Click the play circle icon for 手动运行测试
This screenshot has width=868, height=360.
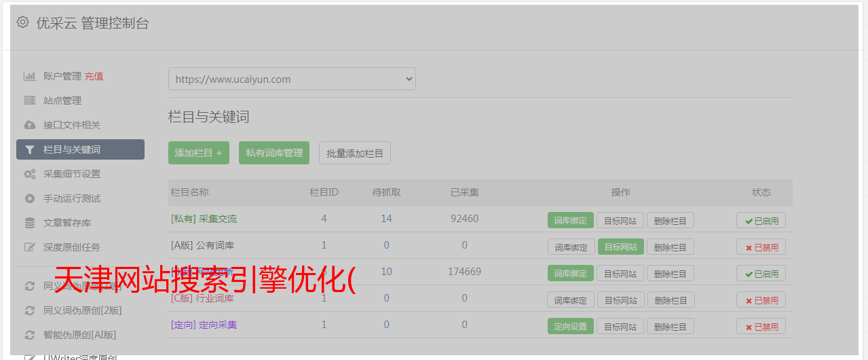coord(29,198)
